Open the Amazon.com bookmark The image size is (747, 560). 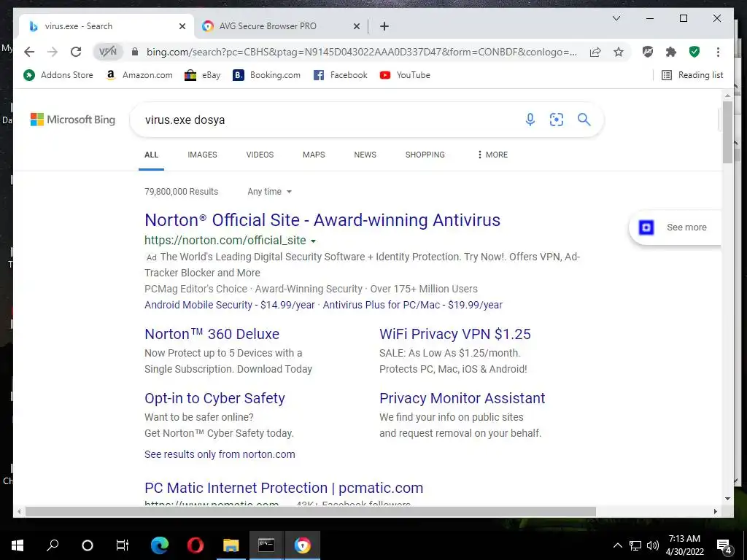pos(139,75)
